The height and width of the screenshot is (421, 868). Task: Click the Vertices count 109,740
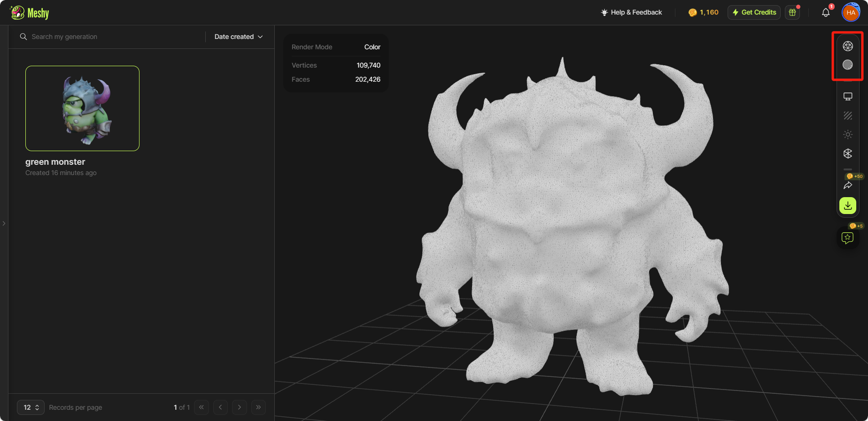coord(368,65)
